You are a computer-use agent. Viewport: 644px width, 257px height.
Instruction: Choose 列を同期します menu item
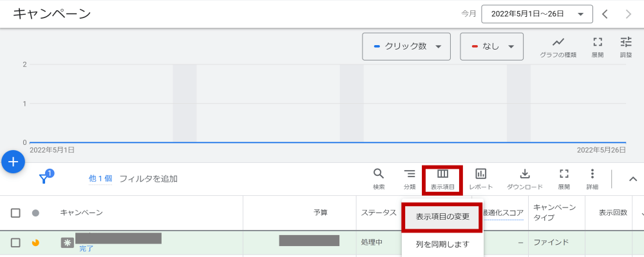click(x=442, y=244)
